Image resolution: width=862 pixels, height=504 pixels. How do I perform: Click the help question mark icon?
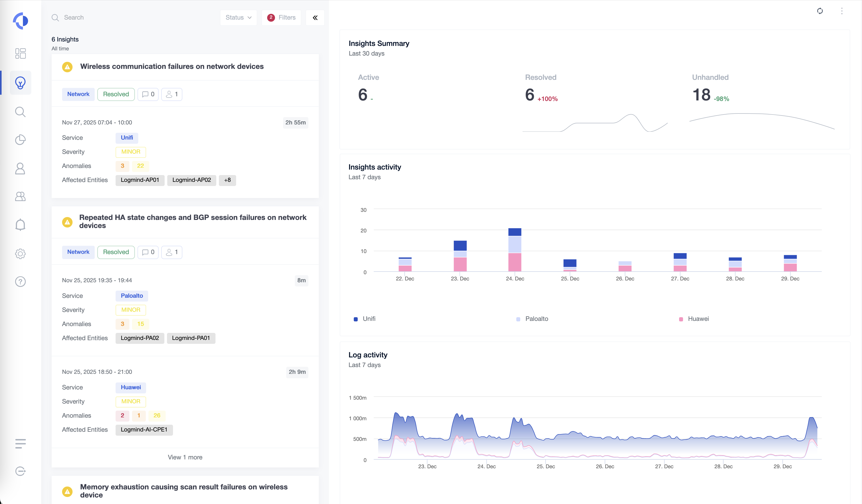click(x=21, y=281)
